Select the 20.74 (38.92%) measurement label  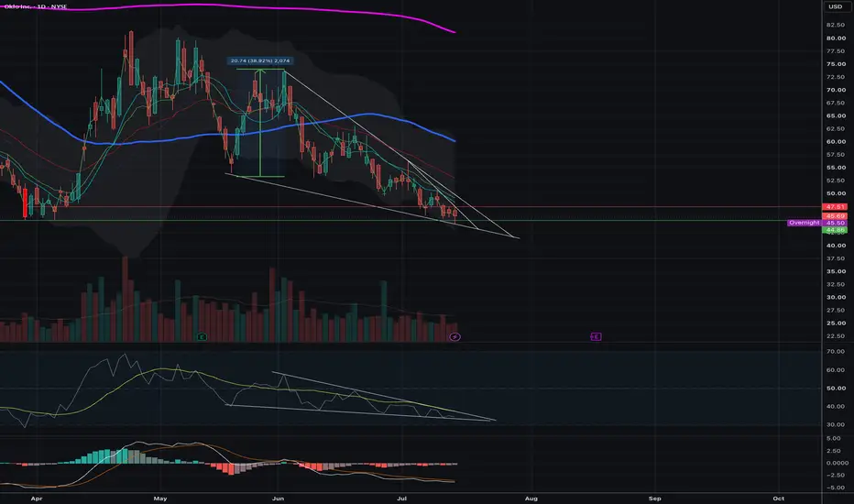[260, 60]
